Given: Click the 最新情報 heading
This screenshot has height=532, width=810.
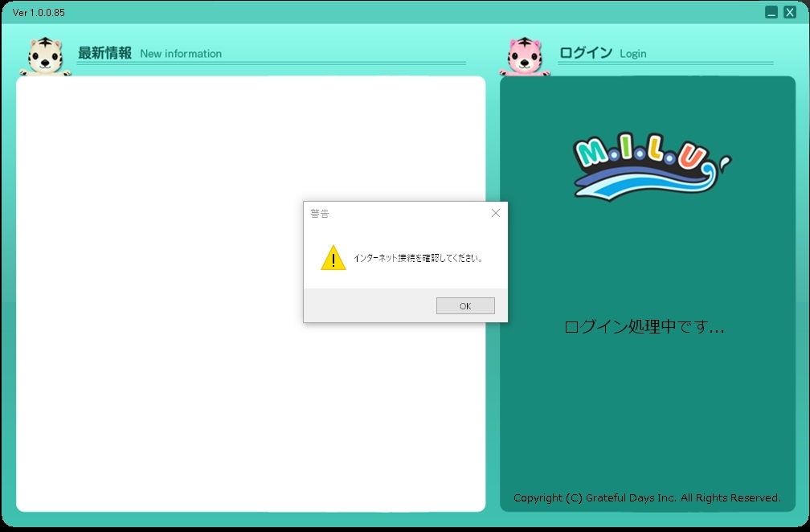Looking at the screenshot, I should click(x=104, y=53).
